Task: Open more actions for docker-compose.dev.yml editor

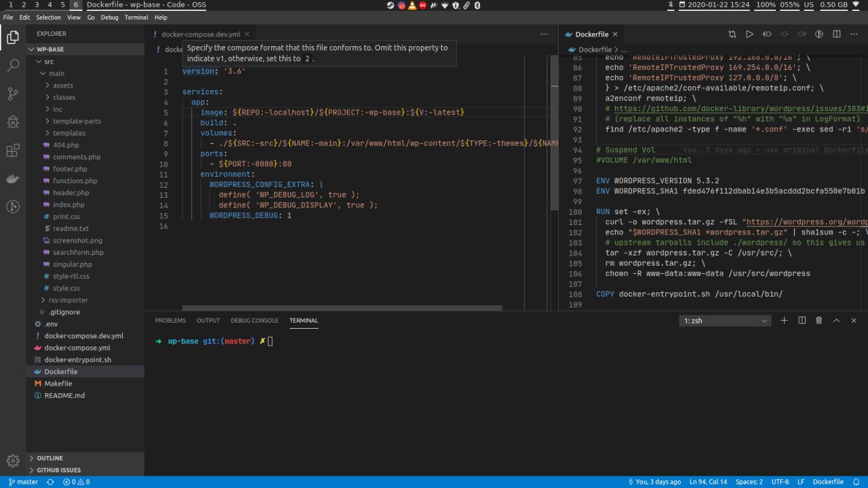Action: coord(544,34)
